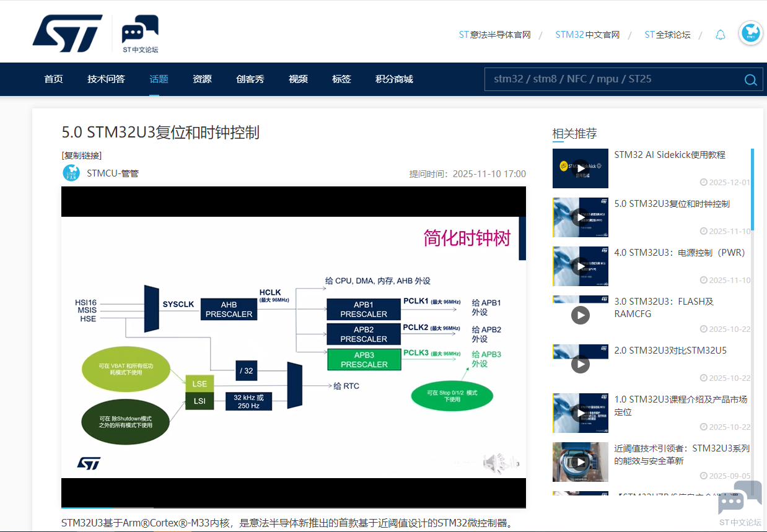Play the 2.0 STM32U3对比STM32U5 thumbnail

click(580, 364)
